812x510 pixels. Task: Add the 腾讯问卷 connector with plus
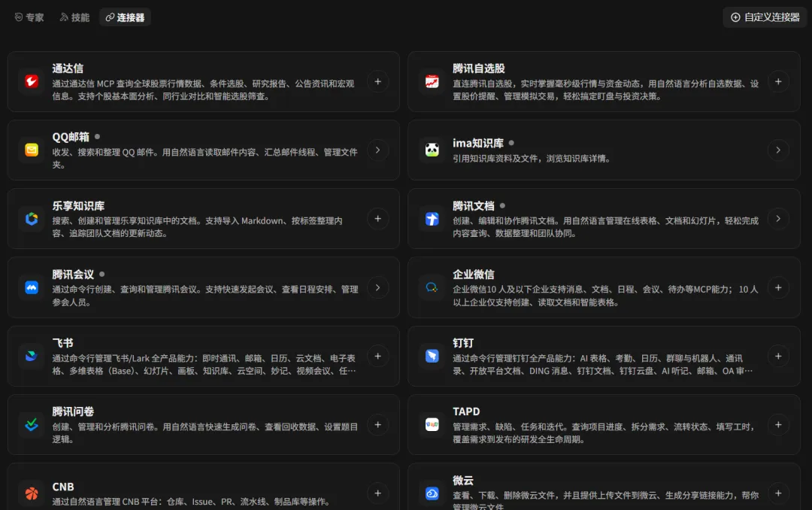[378, 424]
